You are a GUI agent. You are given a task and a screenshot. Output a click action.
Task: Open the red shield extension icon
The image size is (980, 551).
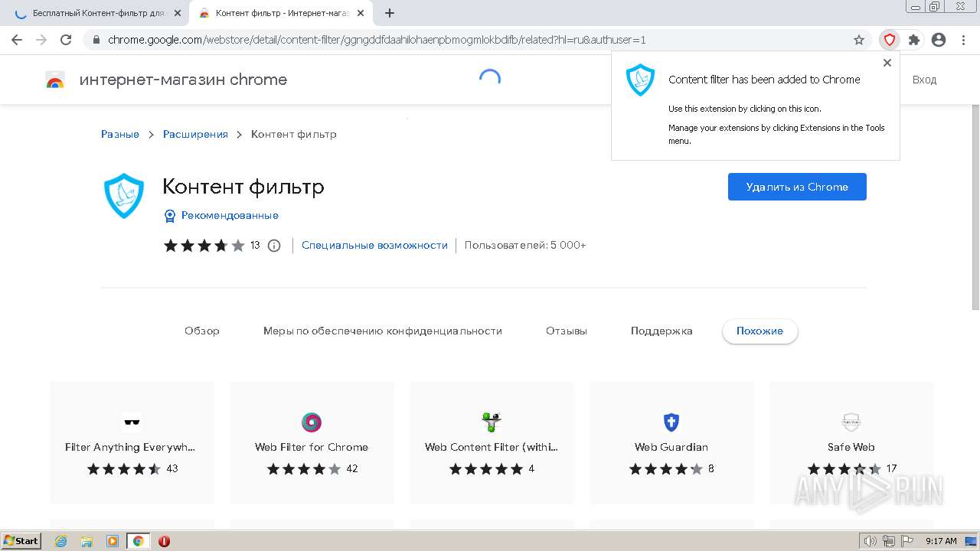(x=890, y=40)
